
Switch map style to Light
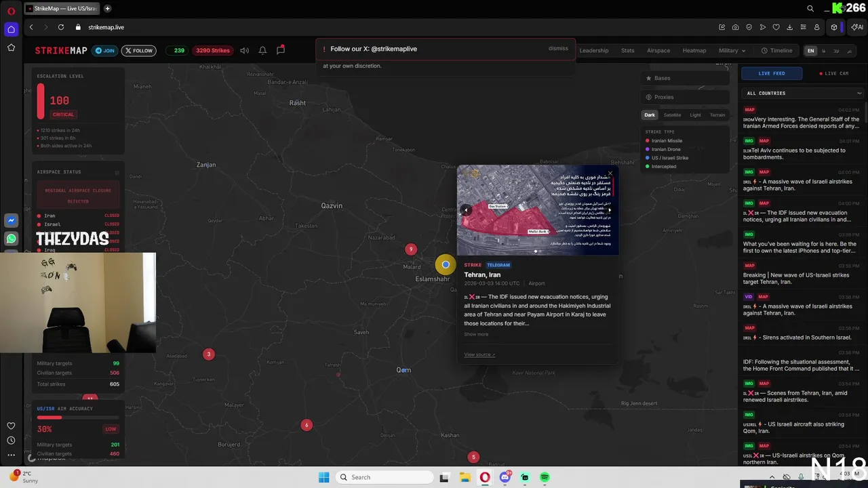pyautogui.click(x=696, y=115)
